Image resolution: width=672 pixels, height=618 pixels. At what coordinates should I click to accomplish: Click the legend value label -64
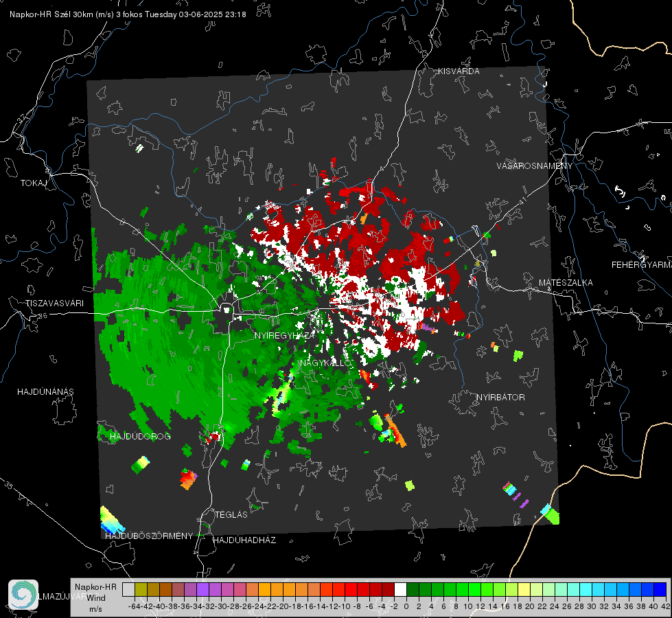134,606
